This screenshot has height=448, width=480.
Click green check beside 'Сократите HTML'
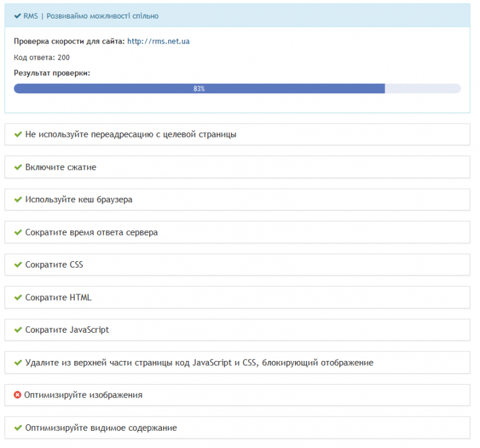18,297
